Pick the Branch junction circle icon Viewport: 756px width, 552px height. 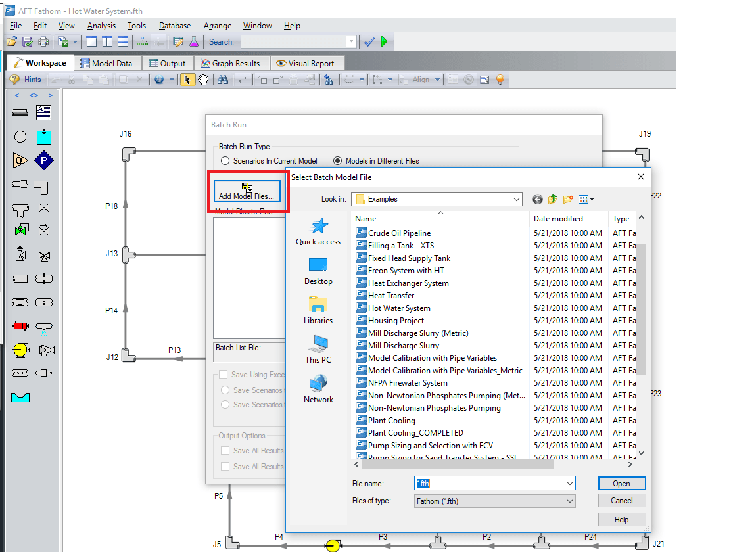[20, 137]
